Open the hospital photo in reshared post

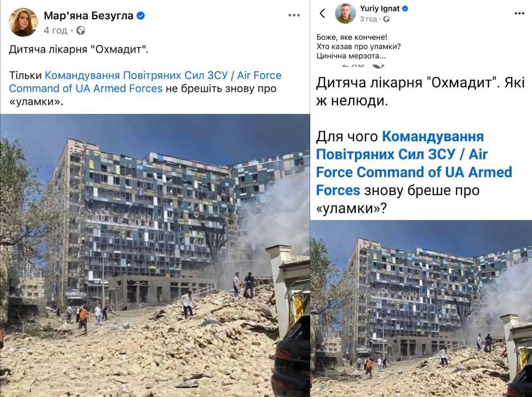coord(421,309)
